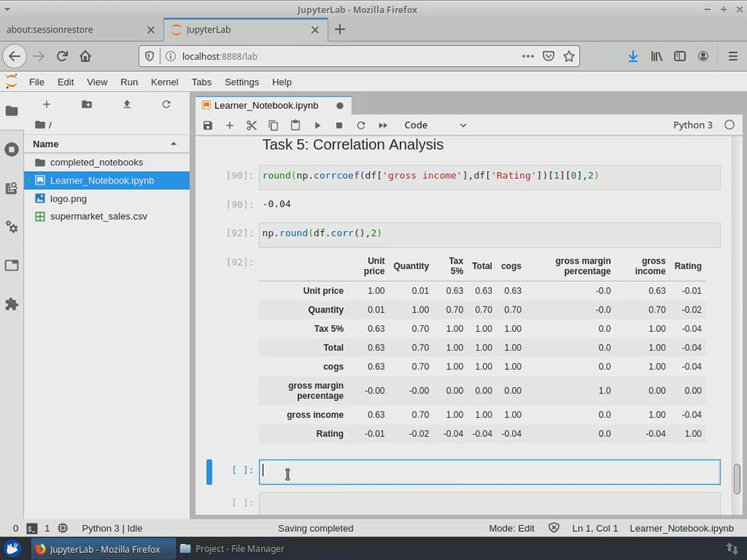Open the running terminals and kernels sidebar
Image resolution: width=747 pixels, height=560 pixels.
12,149
